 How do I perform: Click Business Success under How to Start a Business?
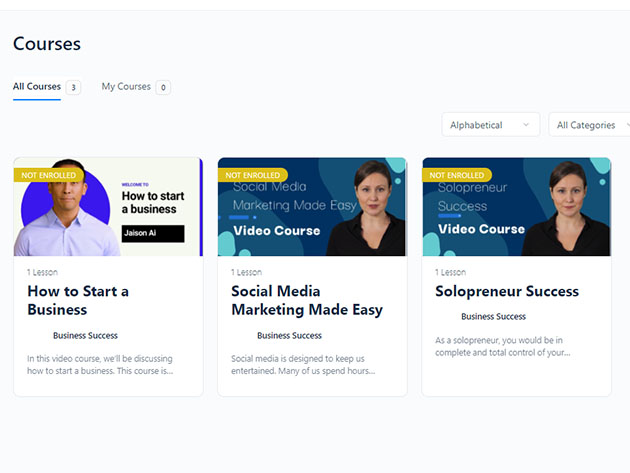point(85,336)
